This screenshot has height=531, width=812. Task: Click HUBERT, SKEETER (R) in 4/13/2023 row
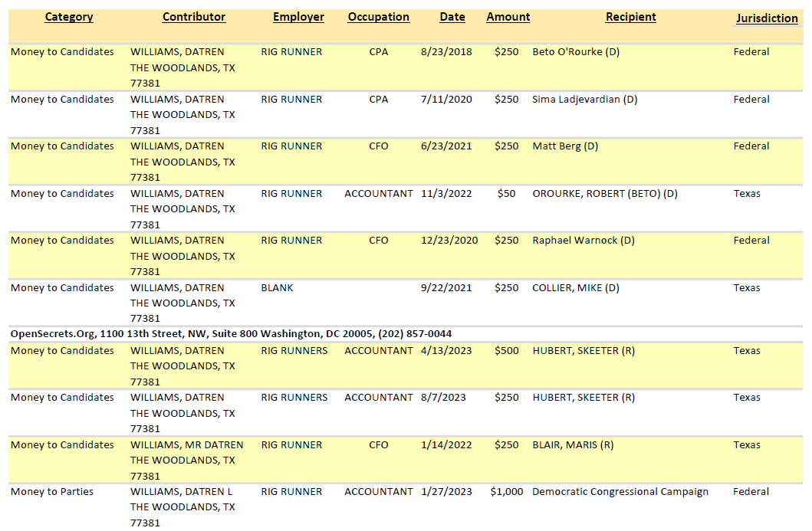coord(583,351)
